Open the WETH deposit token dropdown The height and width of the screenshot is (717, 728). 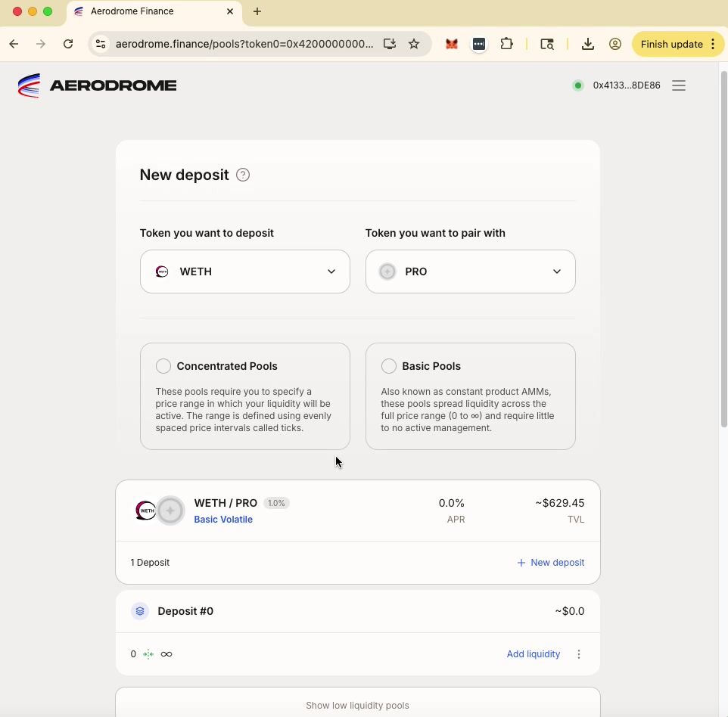point(244,272)
